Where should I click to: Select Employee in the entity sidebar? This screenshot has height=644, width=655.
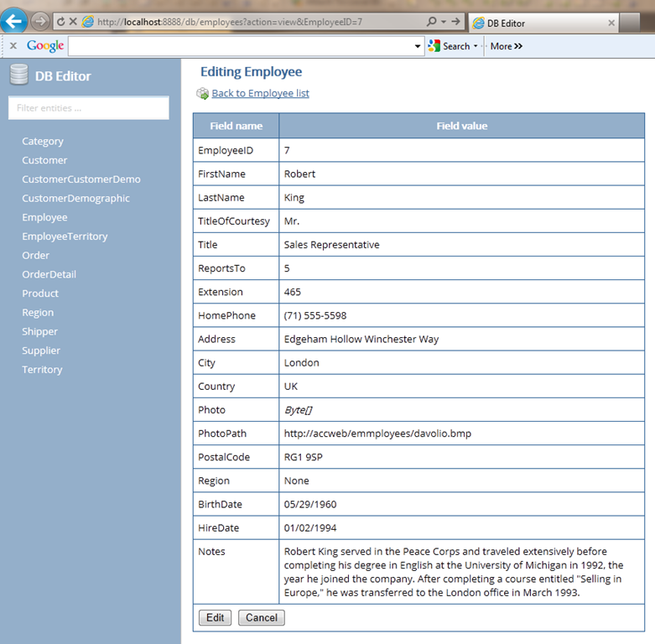click(44, 217)
